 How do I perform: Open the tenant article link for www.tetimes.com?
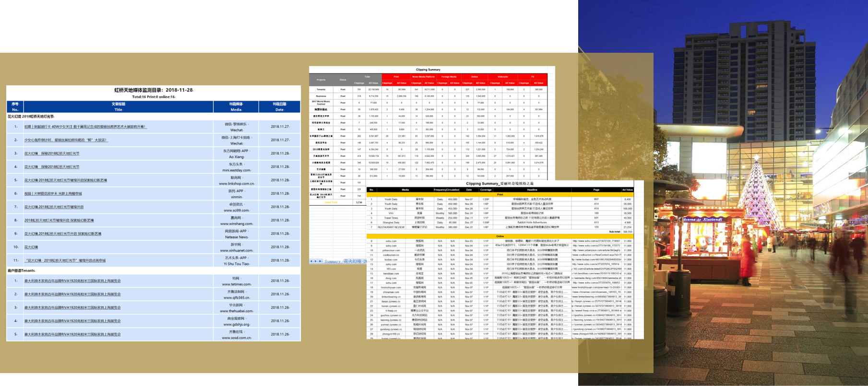(72, 281)
